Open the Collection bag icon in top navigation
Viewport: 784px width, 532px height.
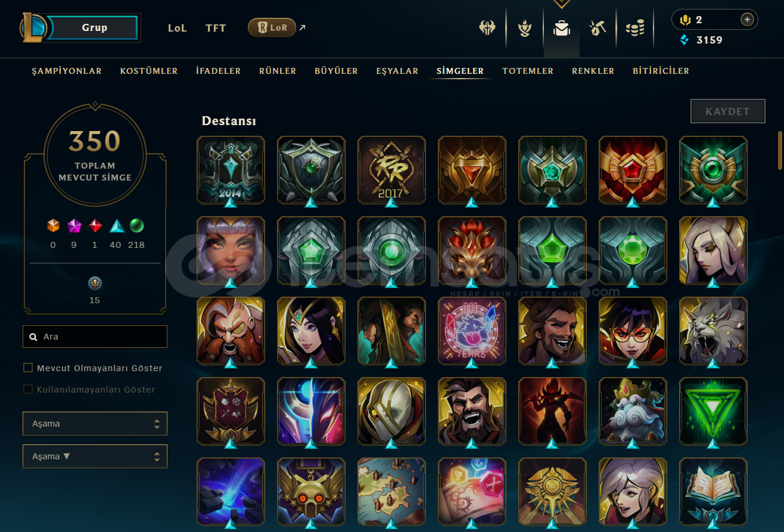561,28
